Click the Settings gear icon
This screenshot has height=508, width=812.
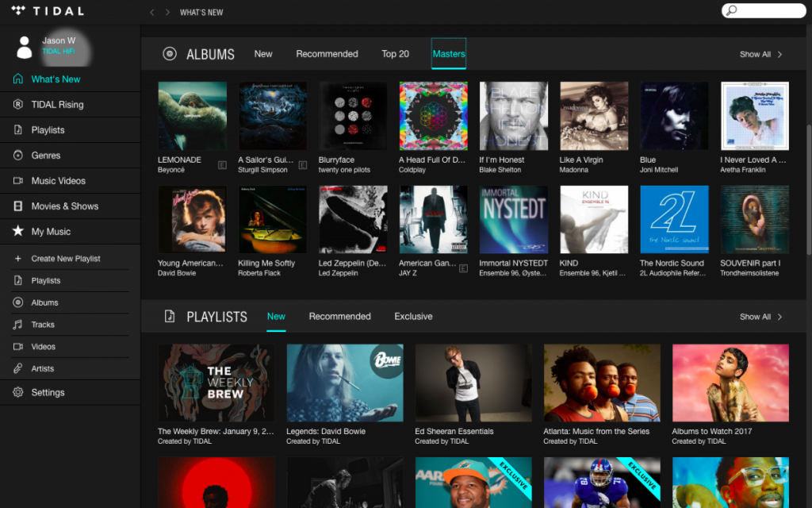(18, 392)
